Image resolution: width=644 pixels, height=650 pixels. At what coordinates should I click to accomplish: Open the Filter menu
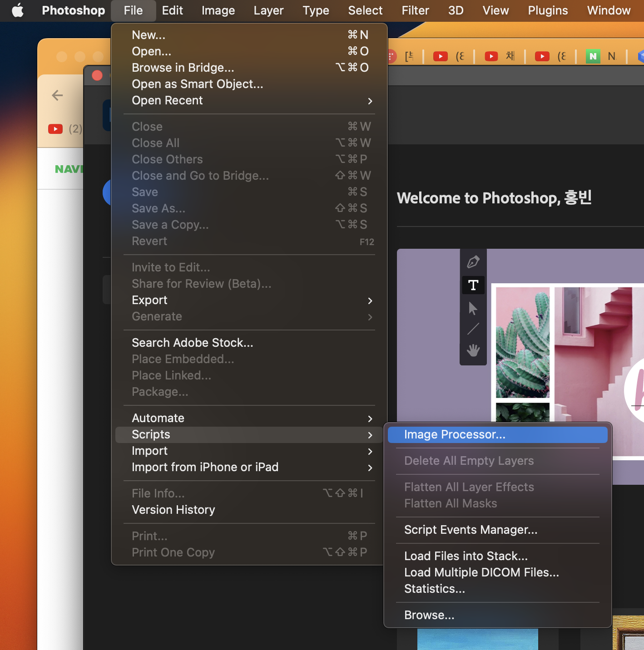pos(416,10)
